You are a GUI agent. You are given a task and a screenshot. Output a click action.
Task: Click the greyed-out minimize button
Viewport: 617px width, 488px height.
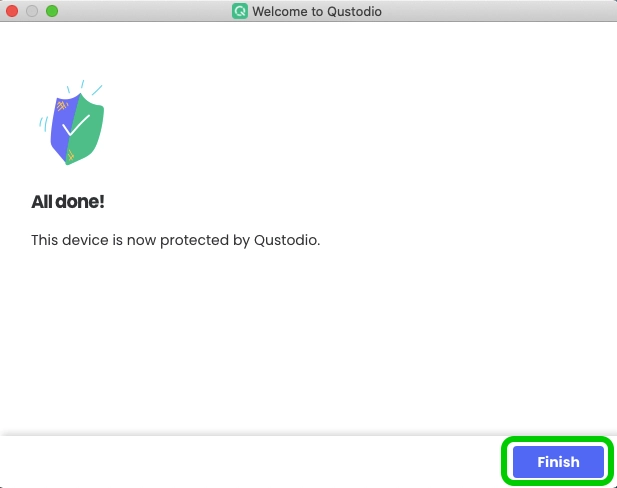pyautogui.click(x=32, y=11)
